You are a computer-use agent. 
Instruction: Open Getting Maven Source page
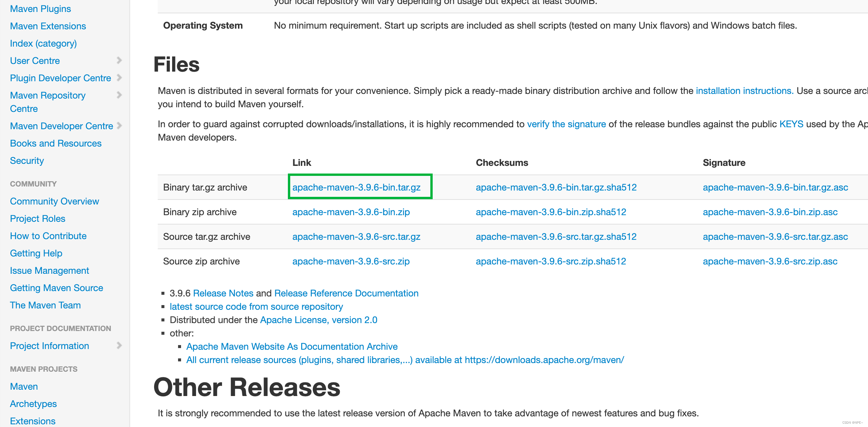57,288
